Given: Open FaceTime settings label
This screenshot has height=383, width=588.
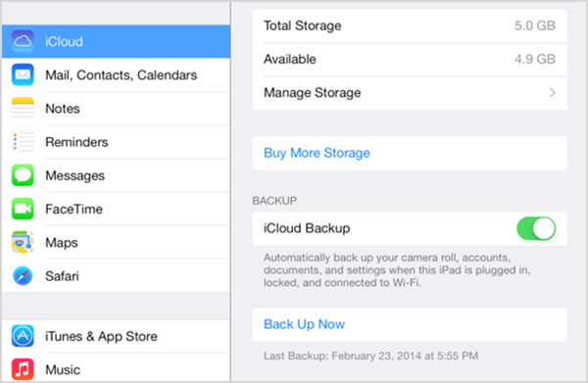Looking at the screenshot, I should 73,209.
